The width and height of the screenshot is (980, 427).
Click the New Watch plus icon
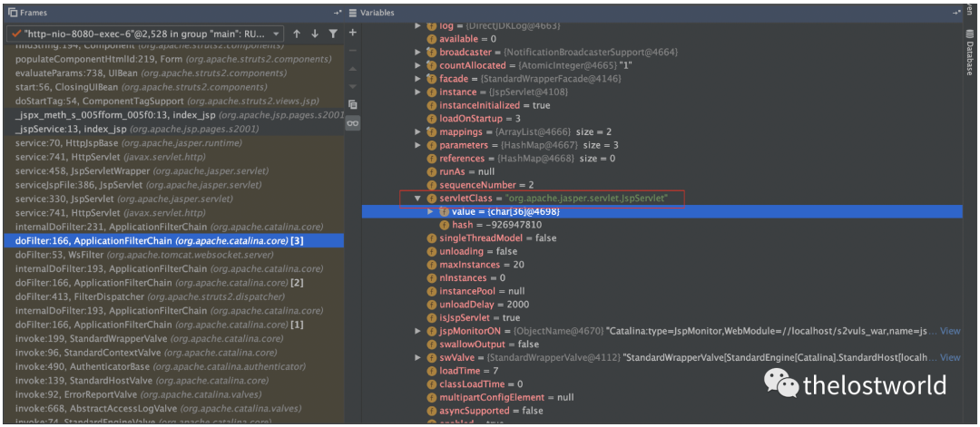pyautogui.click(x=353, y=34)
